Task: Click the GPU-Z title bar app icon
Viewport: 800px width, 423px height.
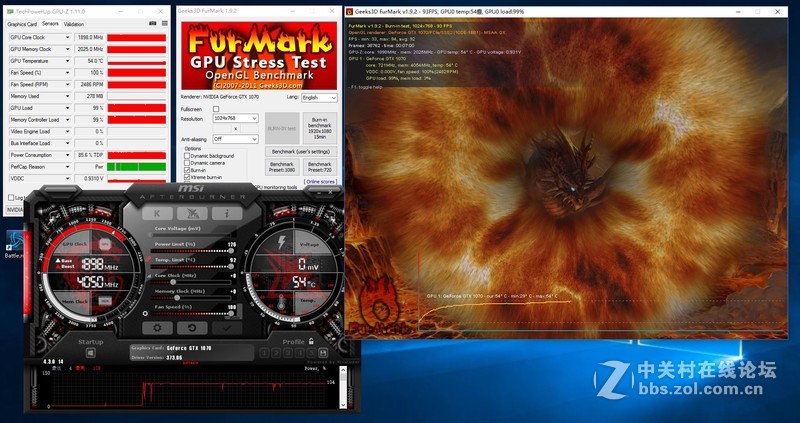Action: click(x=10, y=11)
